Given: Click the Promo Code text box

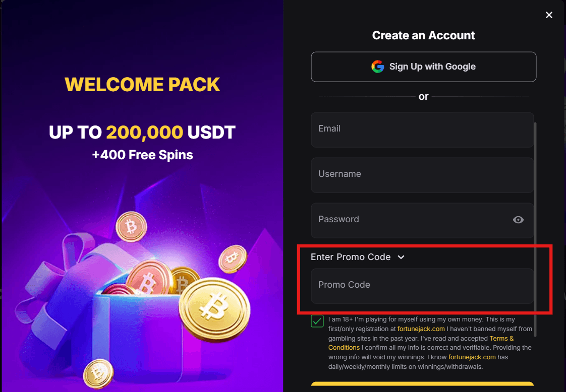Looking at the screenshot, I should 422,285.
